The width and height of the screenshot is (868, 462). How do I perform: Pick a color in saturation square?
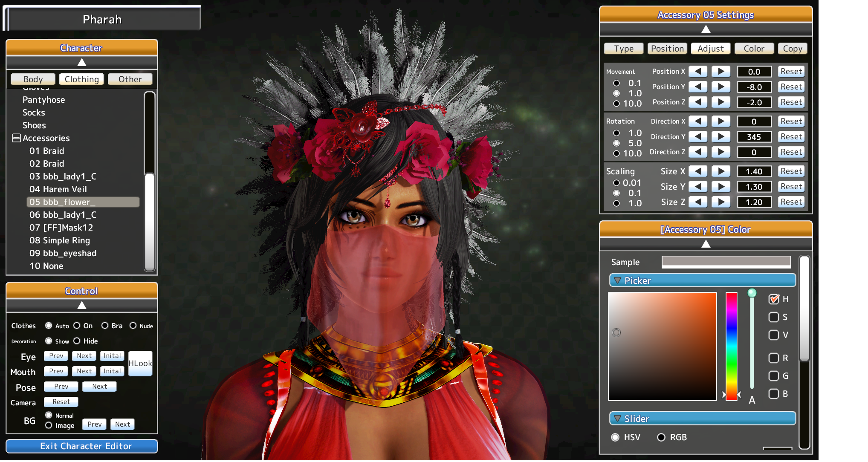pos(662,346)
